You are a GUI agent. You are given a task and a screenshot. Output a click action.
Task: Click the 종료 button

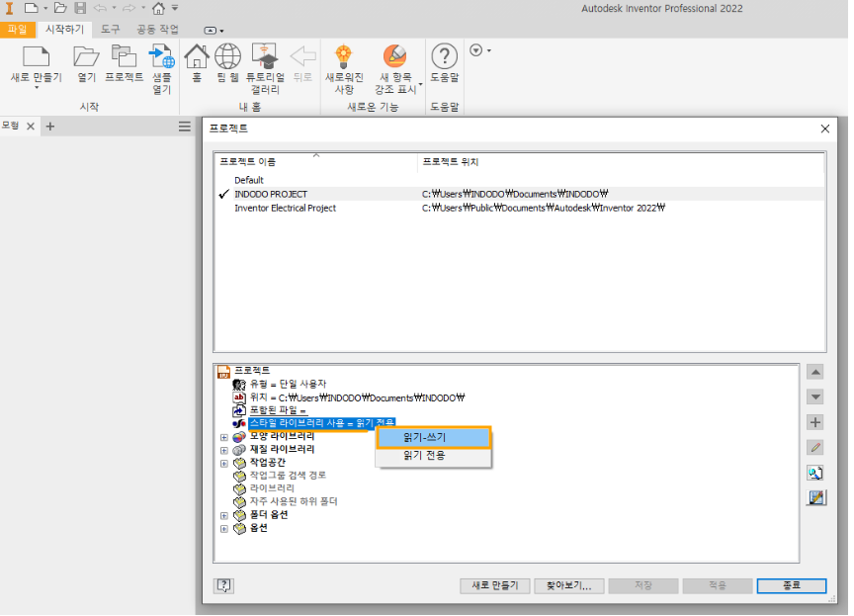coord(792,585)
